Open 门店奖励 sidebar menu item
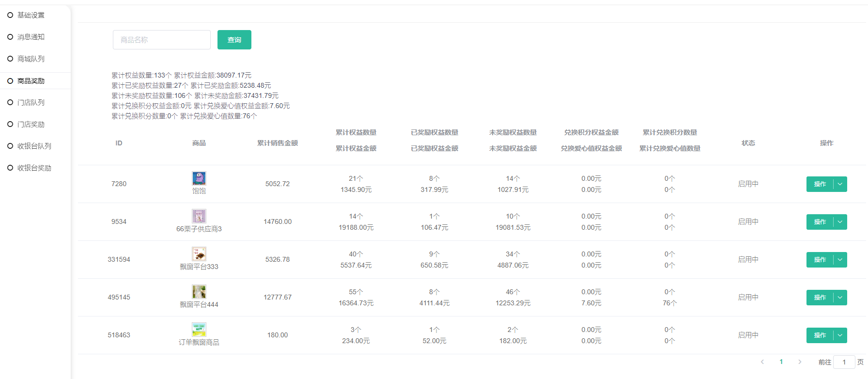 pos(31,124)
